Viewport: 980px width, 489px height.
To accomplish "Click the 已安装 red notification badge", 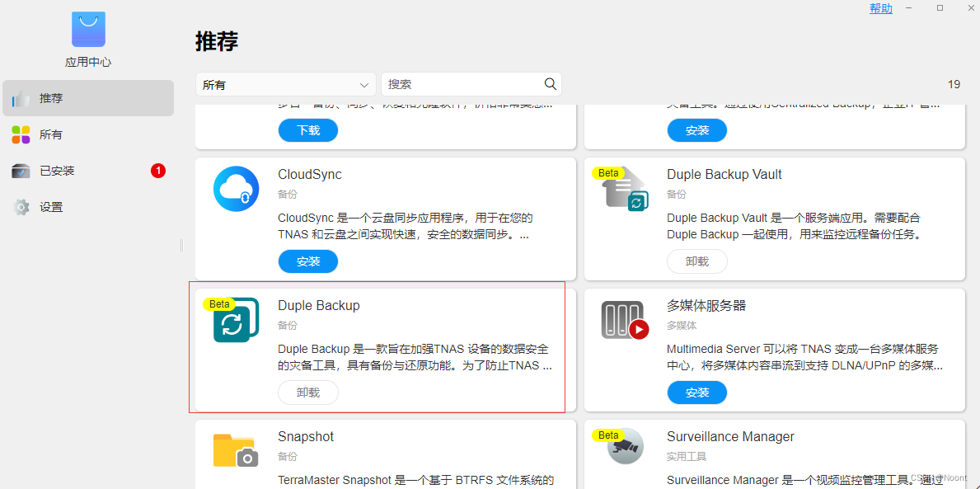I will tap(157, 171).
